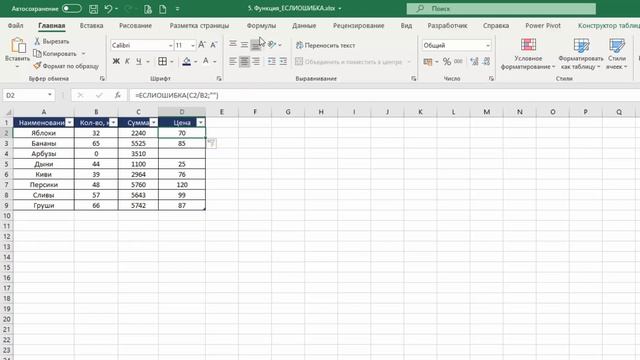This screenshot has height=360, width=640.
Task: Select cell containing Арбузы
Action: tap(44, 154)
